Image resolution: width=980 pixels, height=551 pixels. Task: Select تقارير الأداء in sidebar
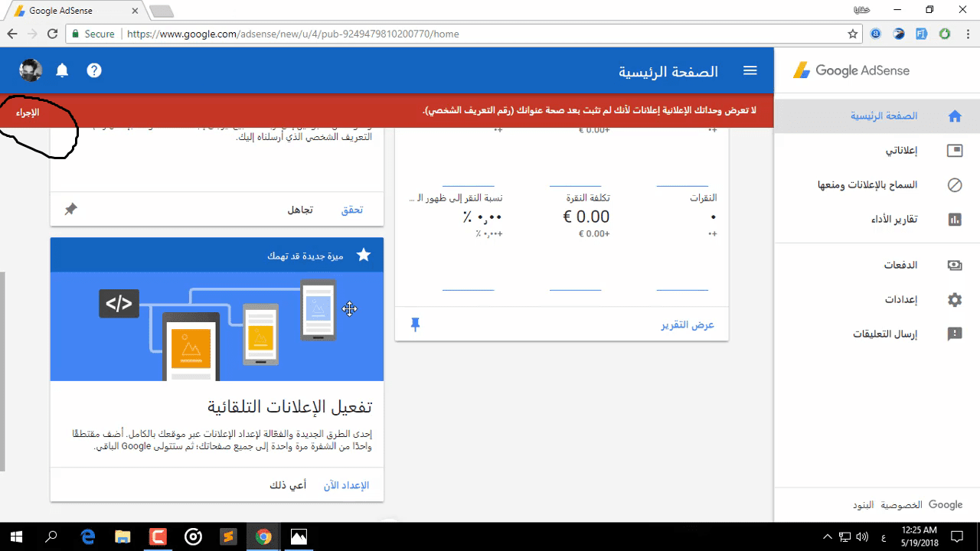894,220
